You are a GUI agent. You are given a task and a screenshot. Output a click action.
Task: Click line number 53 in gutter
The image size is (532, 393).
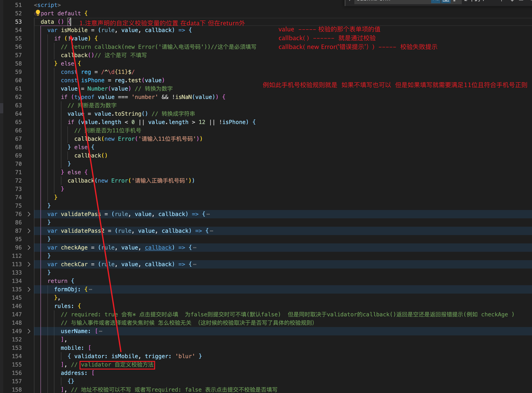[18, 22]
